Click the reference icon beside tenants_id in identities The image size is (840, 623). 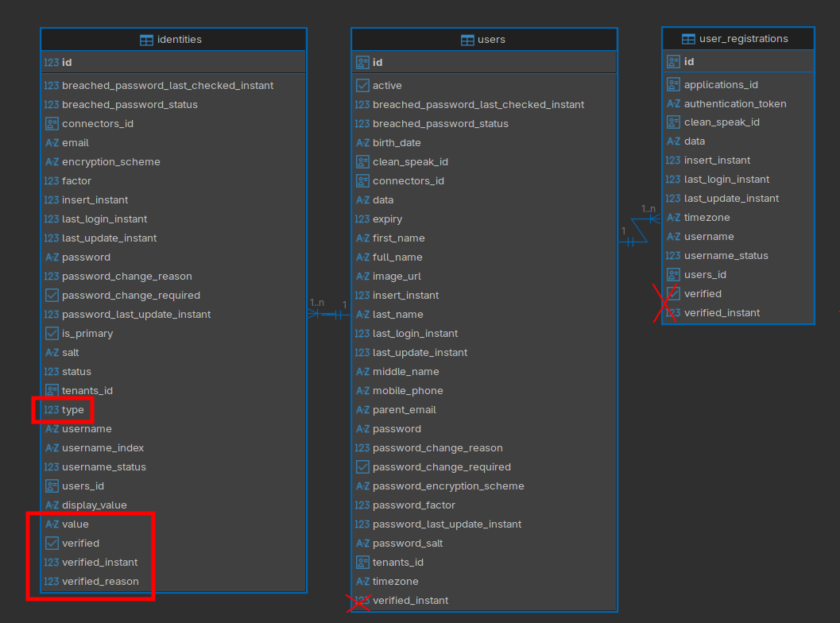tap(50, 390)
